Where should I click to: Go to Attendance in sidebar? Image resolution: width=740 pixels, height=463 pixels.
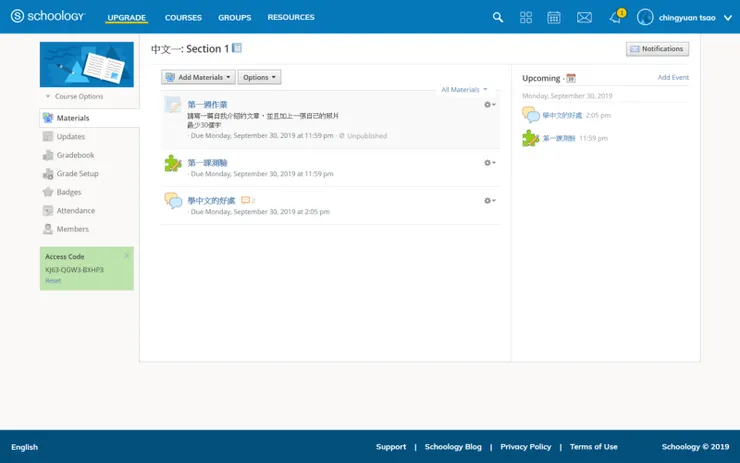point(75,211)
